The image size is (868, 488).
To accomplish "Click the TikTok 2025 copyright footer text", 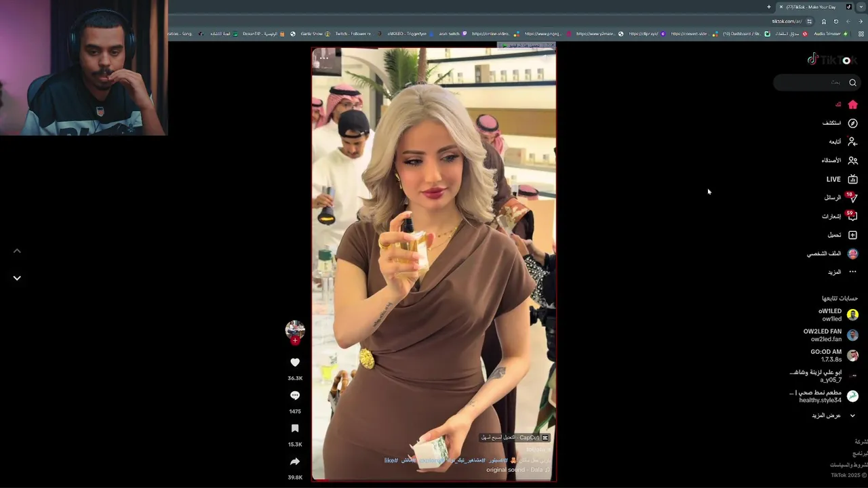I will pos(848,475).
